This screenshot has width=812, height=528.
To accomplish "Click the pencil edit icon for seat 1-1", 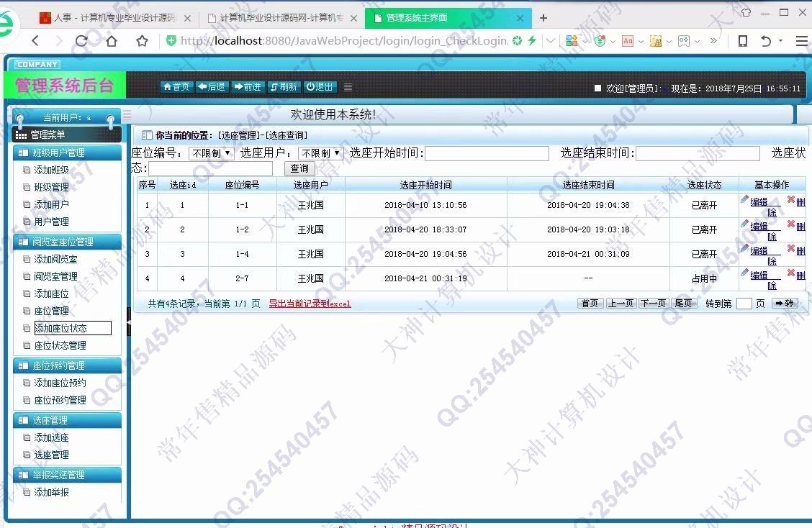I will pyautogui.click(x=745, y=200).
